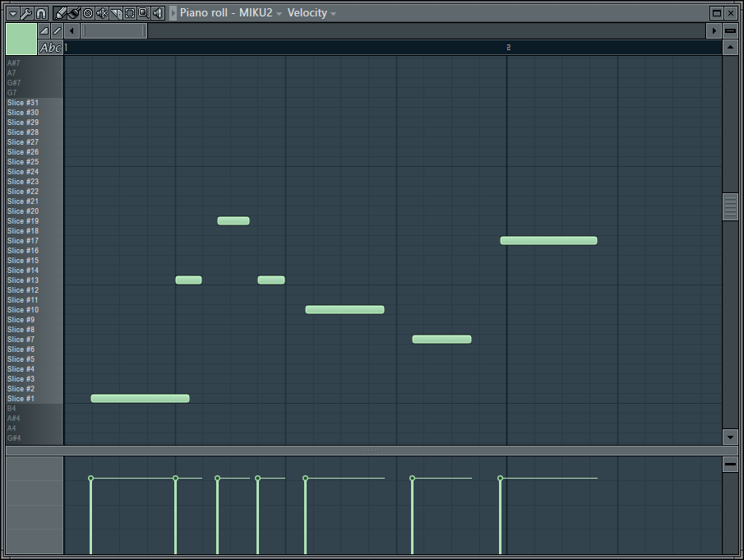
Task: Maximize the piano roll window
Action: (x=717, y=13)
